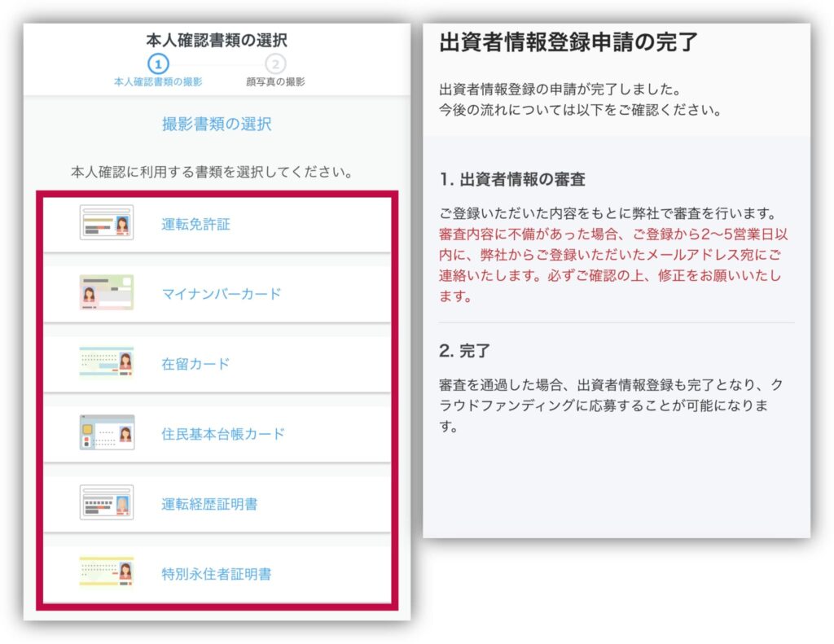Click the 運転経歴証明書 certificate icon
The width and height of the screenshot is (834, 644).
click(107, 503)
